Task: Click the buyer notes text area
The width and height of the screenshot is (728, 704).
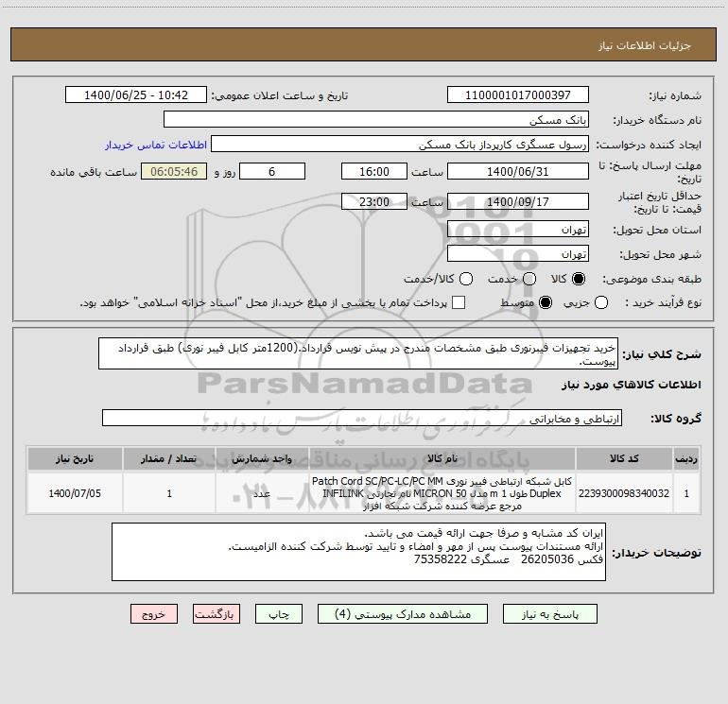Action: pos(359,552)
